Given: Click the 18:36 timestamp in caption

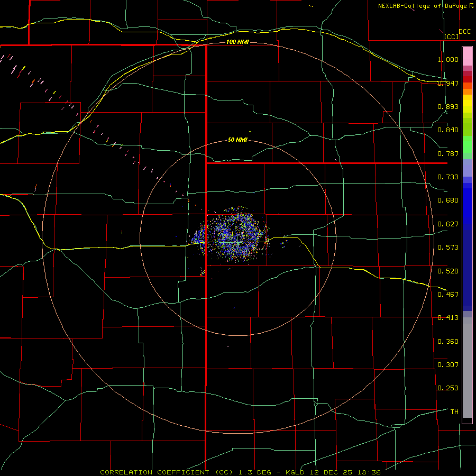Looking at the screenshot, I should (368, 472).
